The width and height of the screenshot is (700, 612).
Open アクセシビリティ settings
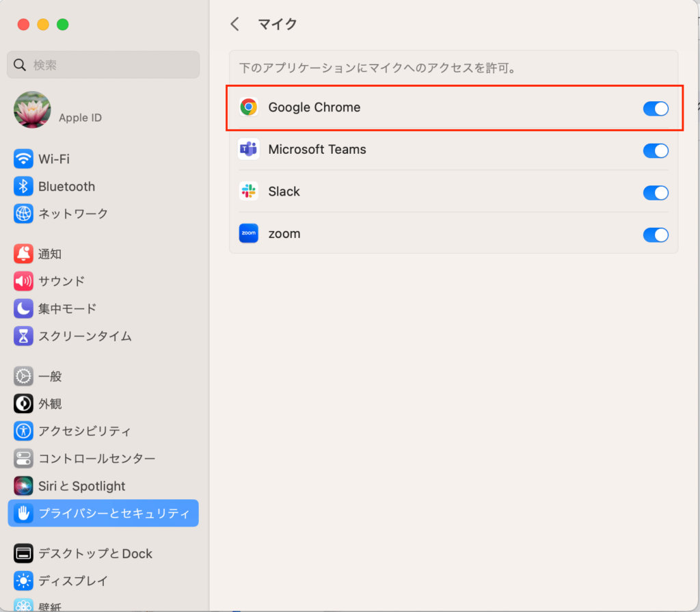[x=103, y=431]
